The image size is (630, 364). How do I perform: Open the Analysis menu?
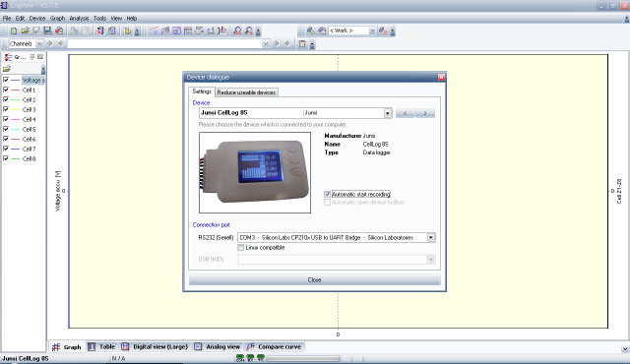79,18
